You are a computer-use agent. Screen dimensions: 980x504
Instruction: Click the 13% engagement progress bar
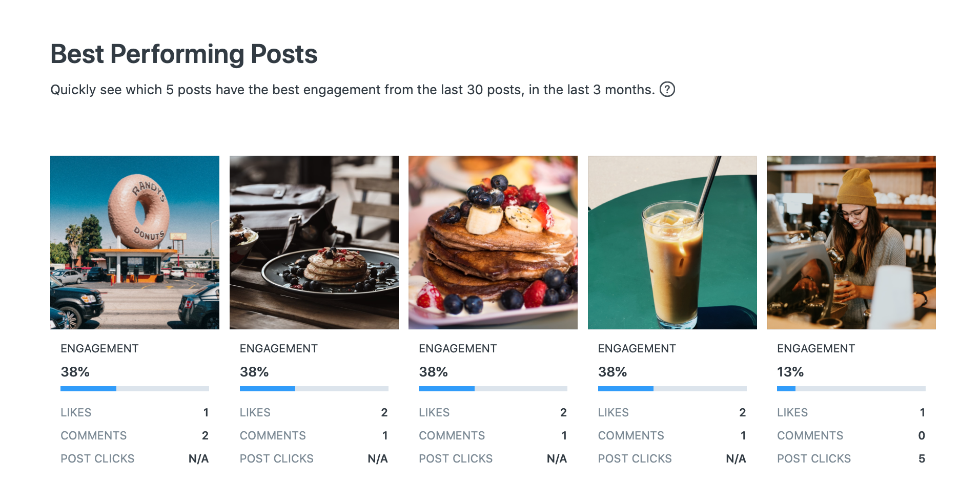[x=851, y=389]
